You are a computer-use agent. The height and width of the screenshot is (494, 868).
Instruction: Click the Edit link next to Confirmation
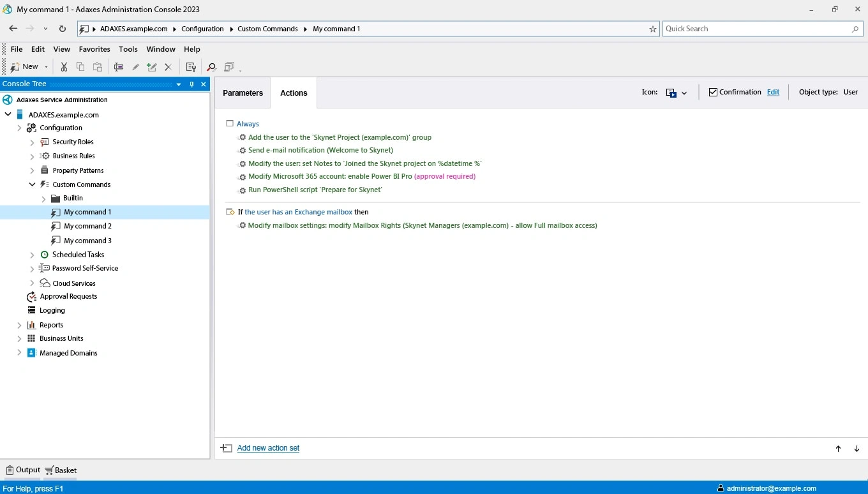coord(772,92)
